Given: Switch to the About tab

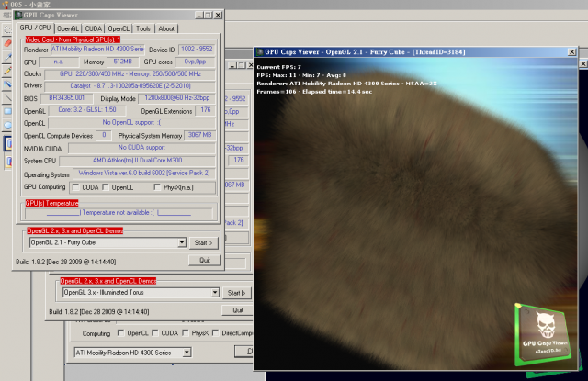Looking at the screenshot, I should pyautogui.click(x=166, y=28).
